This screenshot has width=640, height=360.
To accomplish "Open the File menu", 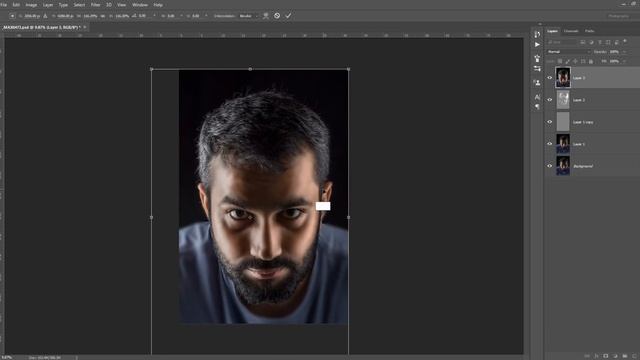I will click(x=4, y=5).
